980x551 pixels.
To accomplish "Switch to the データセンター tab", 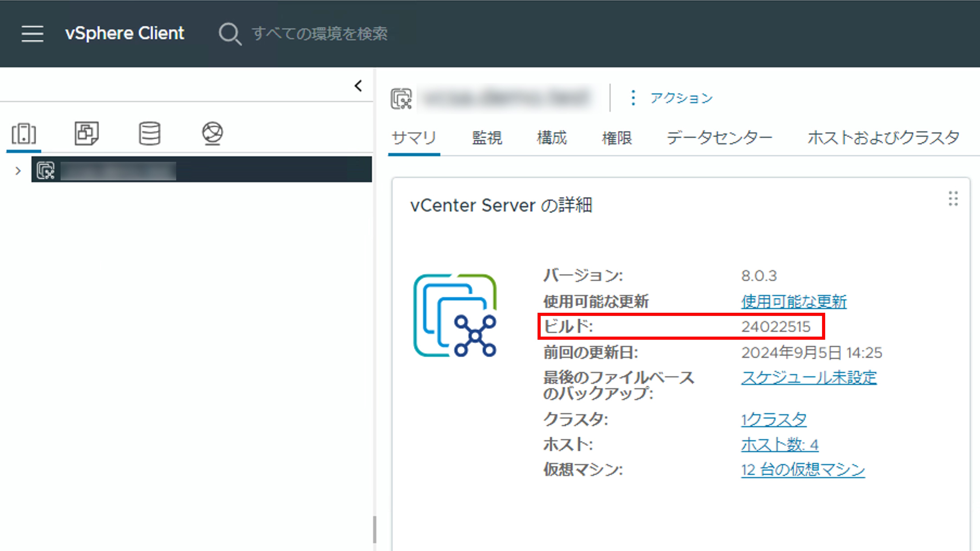I will pyautogui.click(x=719, y=138).
